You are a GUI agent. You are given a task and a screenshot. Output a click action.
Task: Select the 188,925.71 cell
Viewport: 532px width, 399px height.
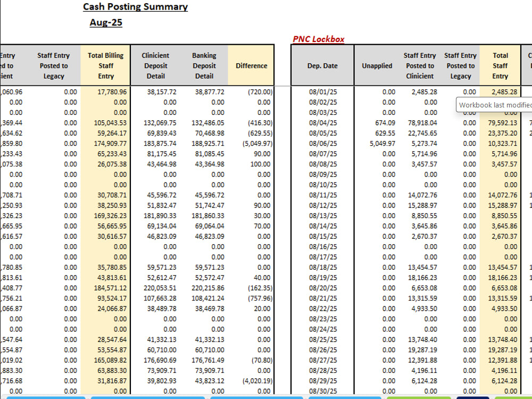[x=207, y=144]
